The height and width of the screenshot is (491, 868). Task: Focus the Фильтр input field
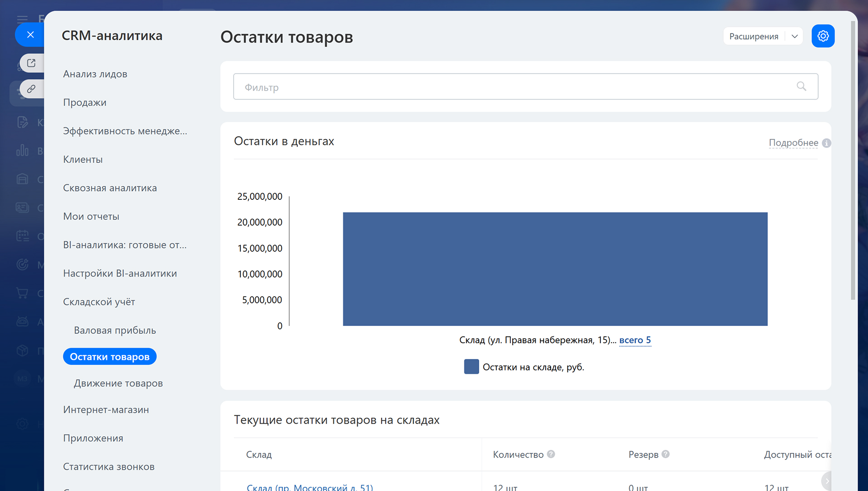click(525, 86)
